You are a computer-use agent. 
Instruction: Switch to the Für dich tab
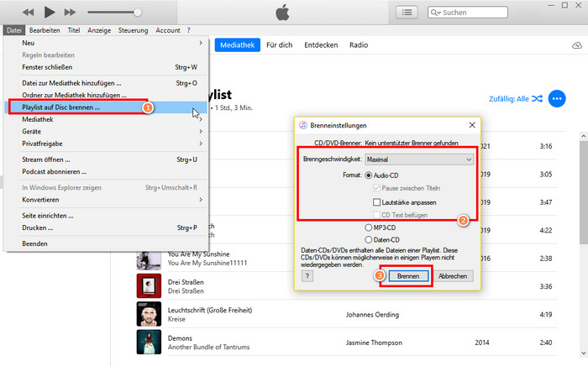tap(280, 45)
